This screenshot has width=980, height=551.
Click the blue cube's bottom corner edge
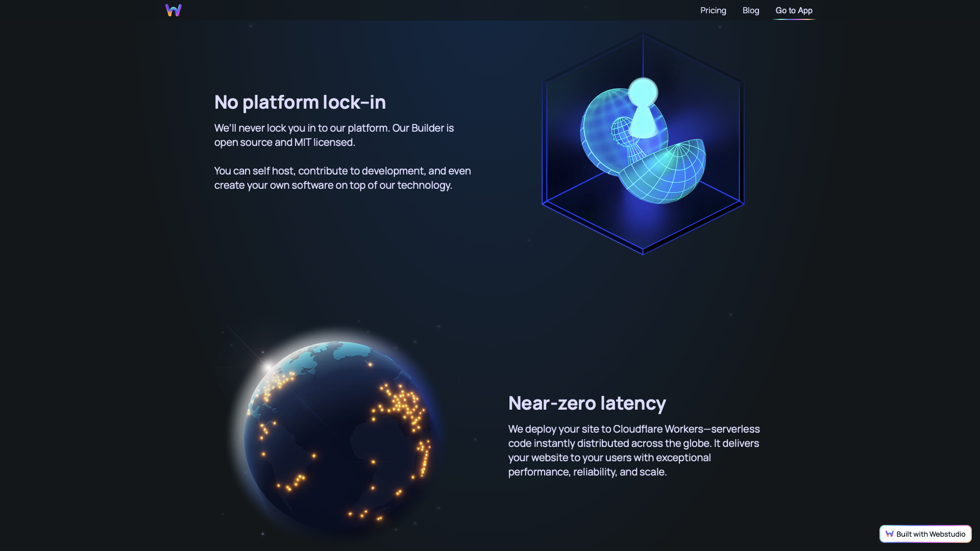pos(643,251)
